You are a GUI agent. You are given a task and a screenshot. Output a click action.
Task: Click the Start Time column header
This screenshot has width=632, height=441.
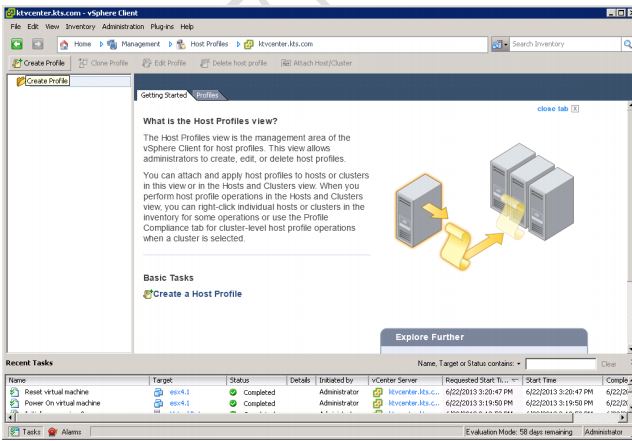coord(562,381)
